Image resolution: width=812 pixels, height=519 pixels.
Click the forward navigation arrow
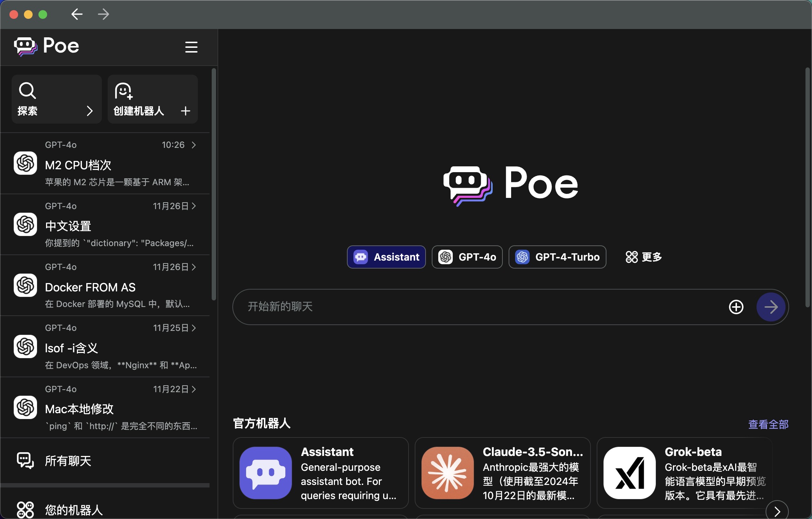[x=104, y=14]
